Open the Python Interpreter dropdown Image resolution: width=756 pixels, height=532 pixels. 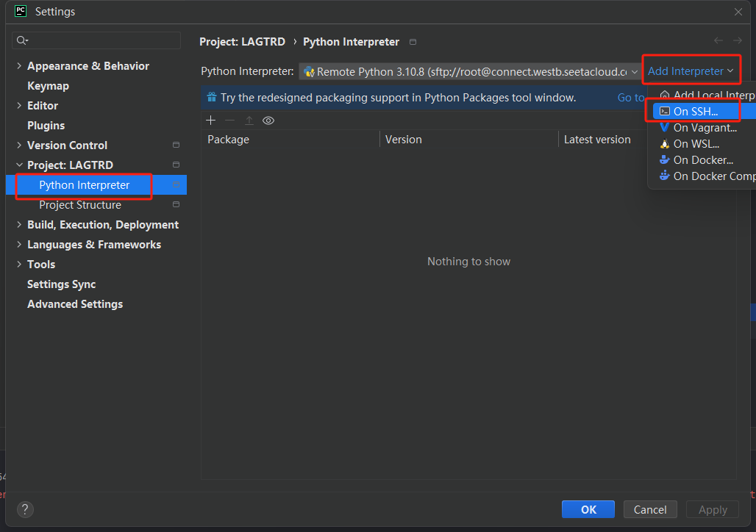coord(470,72)
